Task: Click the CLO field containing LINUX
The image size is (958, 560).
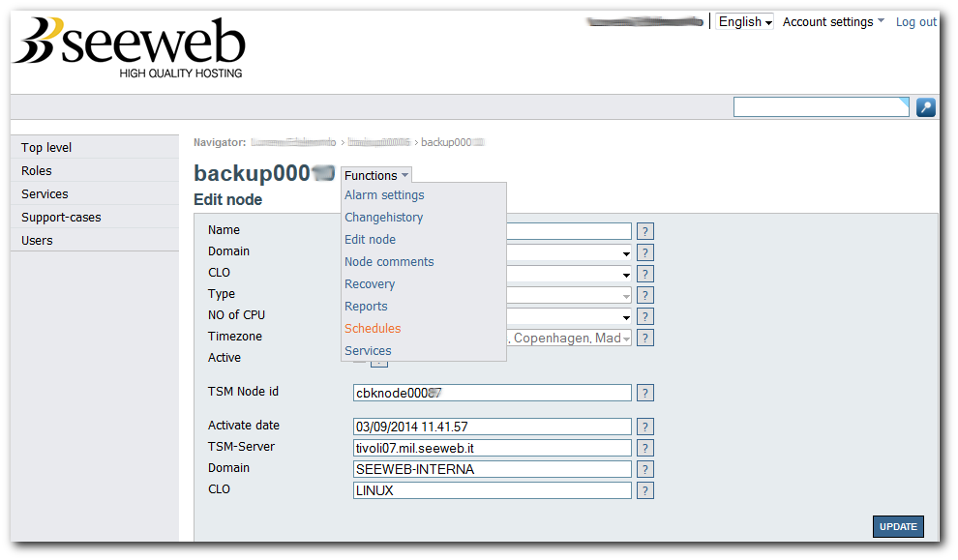Action: 493,491
